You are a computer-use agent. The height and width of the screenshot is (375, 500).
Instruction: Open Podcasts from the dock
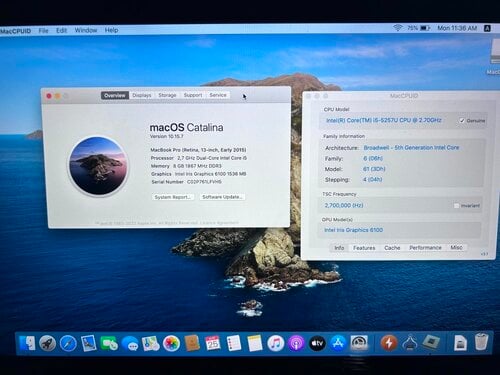coord(296,343)
